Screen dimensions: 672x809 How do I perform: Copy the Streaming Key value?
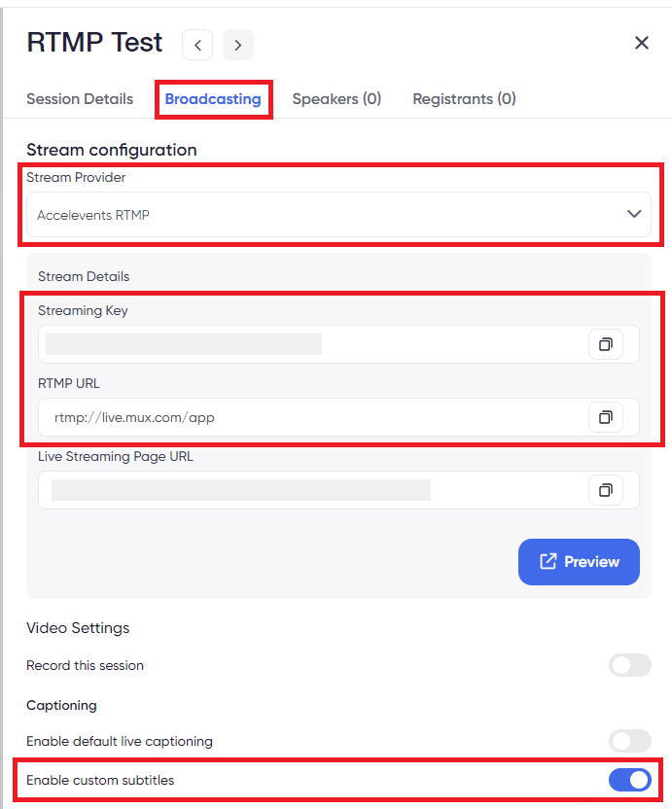click(x=606, y=344)
